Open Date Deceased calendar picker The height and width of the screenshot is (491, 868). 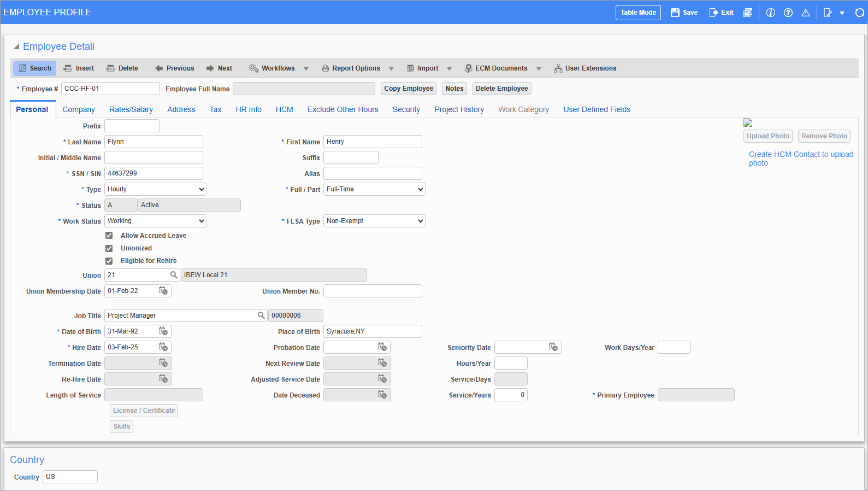[x=382, y=395]
